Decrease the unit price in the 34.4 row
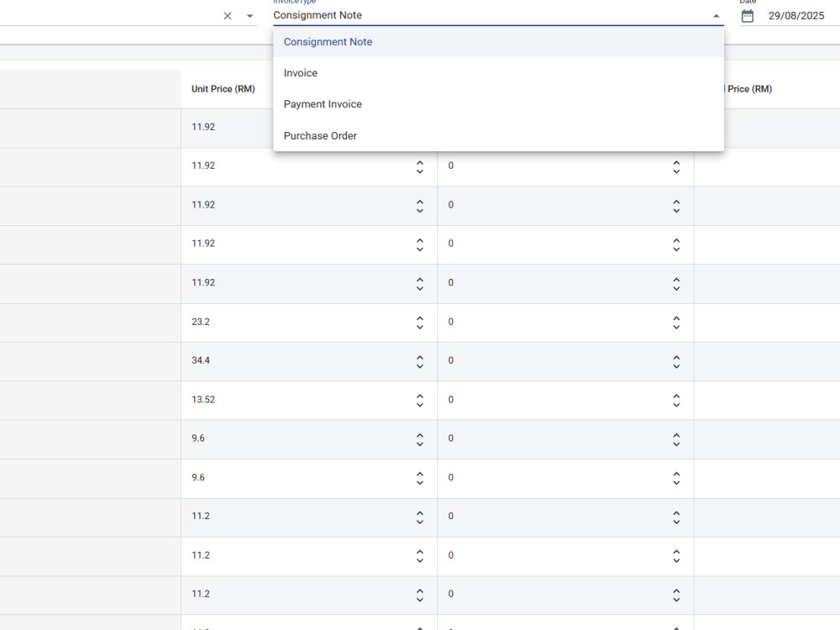 tap(420, 365)
